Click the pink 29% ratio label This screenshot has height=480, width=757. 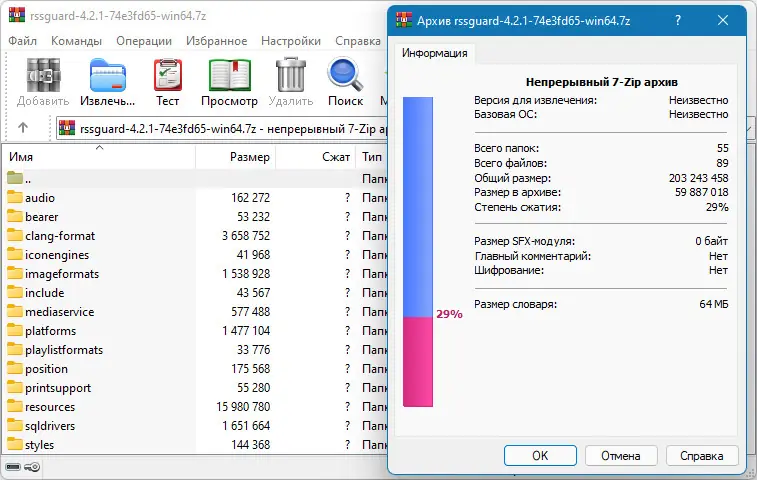[449, 314]
